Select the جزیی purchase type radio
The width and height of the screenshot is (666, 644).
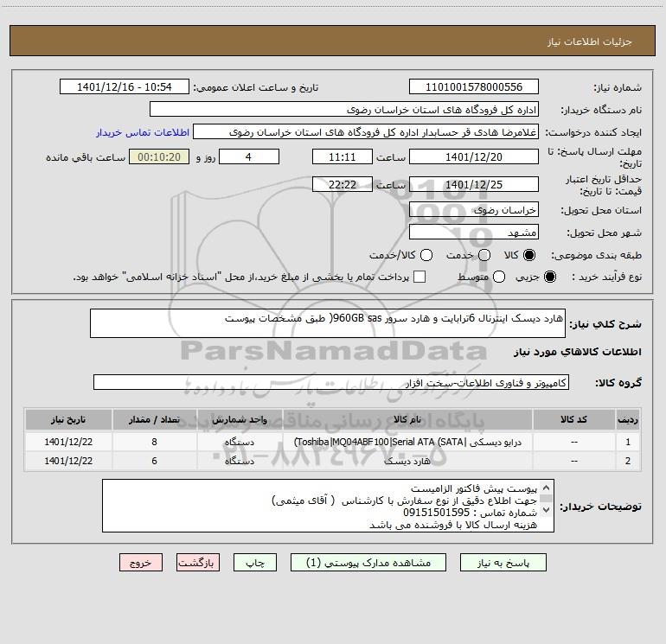click(x=549, y=277)
